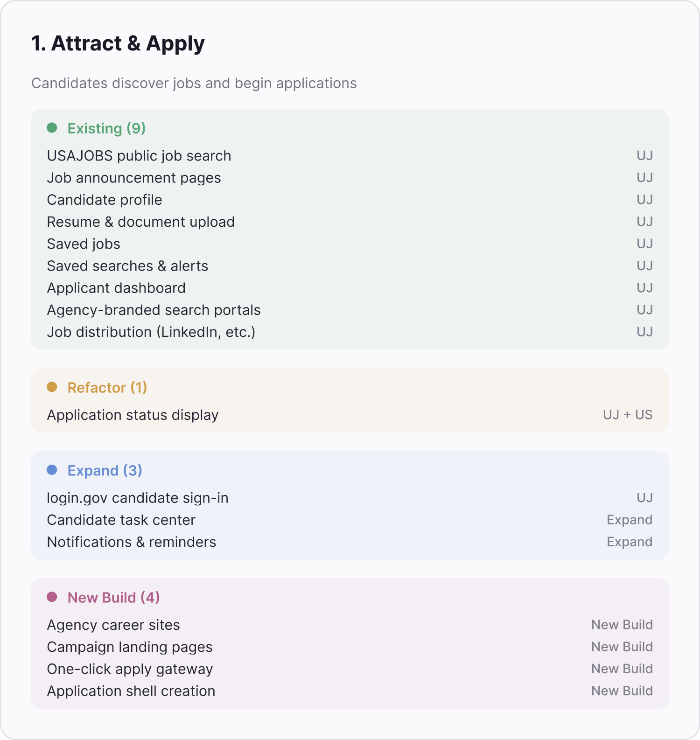Click the "1. Attract & Apply" title
700x740 pixels.
click(118, 43)
